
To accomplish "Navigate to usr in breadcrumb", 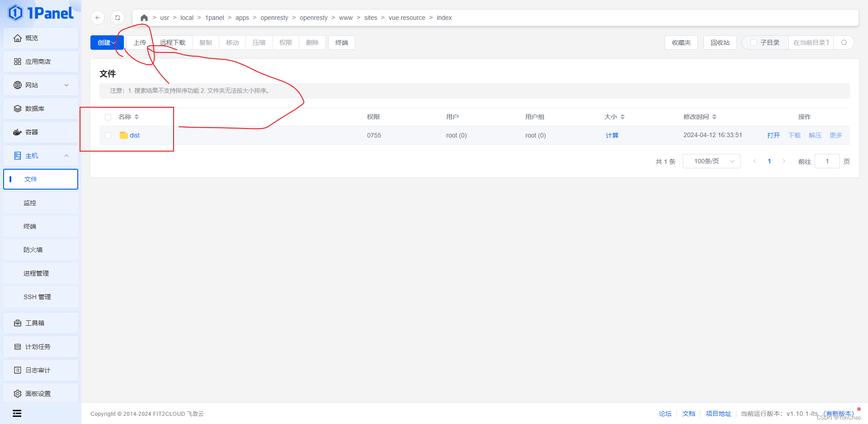I will pyautogui.click(x=165, y=18).
